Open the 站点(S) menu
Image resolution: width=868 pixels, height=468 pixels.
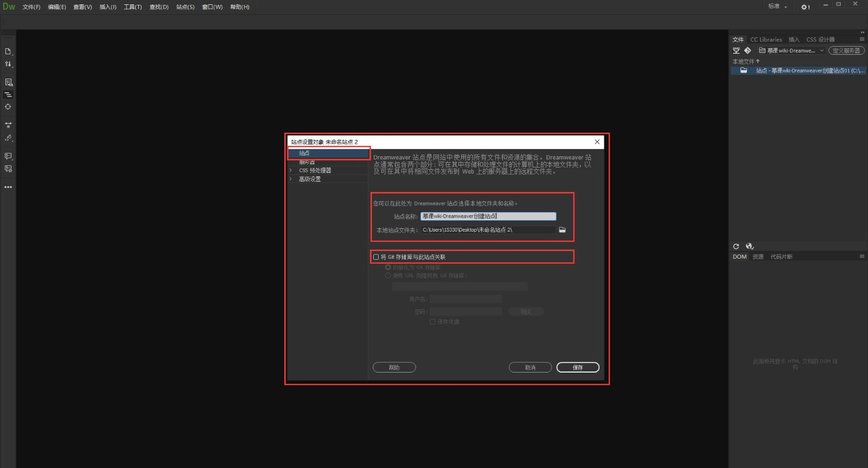tap(185, 7)
